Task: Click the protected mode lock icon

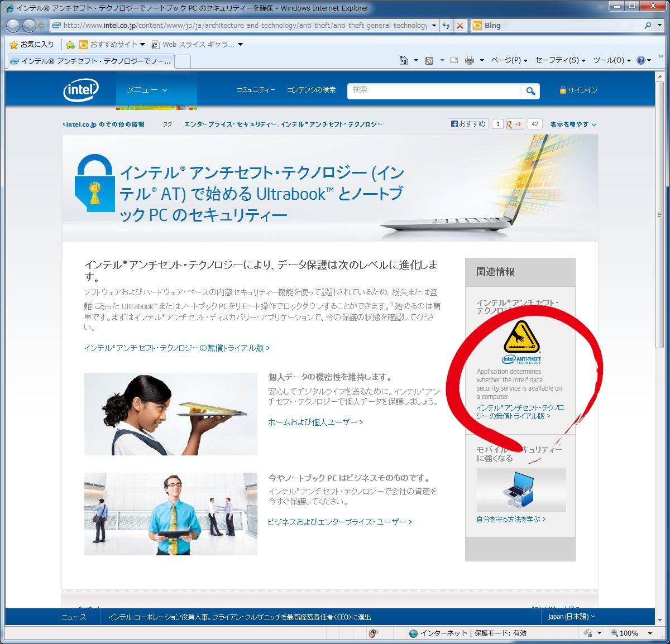Action: [x=587, y=633]
